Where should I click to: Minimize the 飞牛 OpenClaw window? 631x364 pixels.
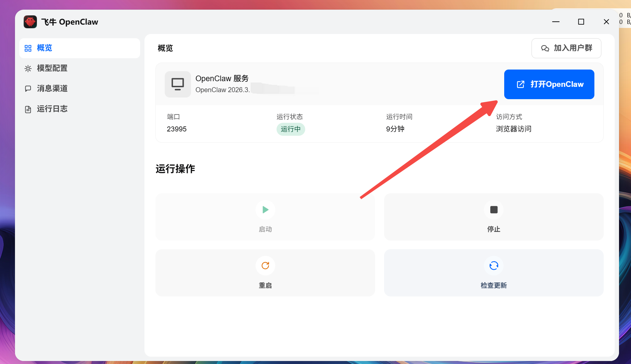pyautogui.click(x=556, y=22)
